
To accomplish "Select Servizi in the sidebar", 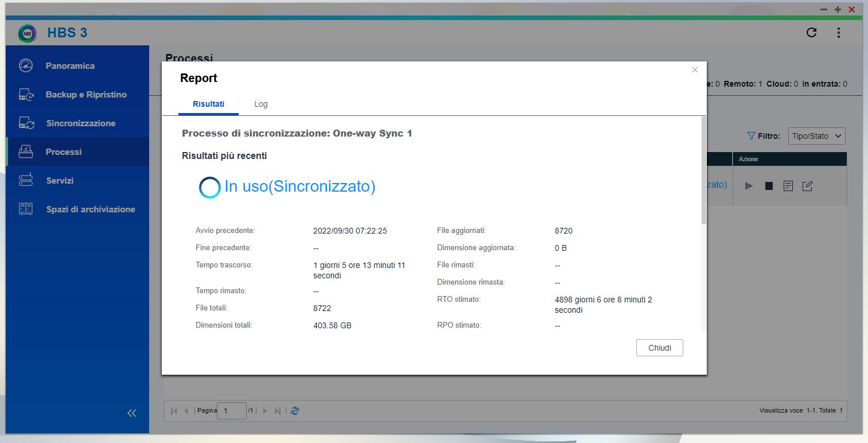I will click(x=60, y=181).
